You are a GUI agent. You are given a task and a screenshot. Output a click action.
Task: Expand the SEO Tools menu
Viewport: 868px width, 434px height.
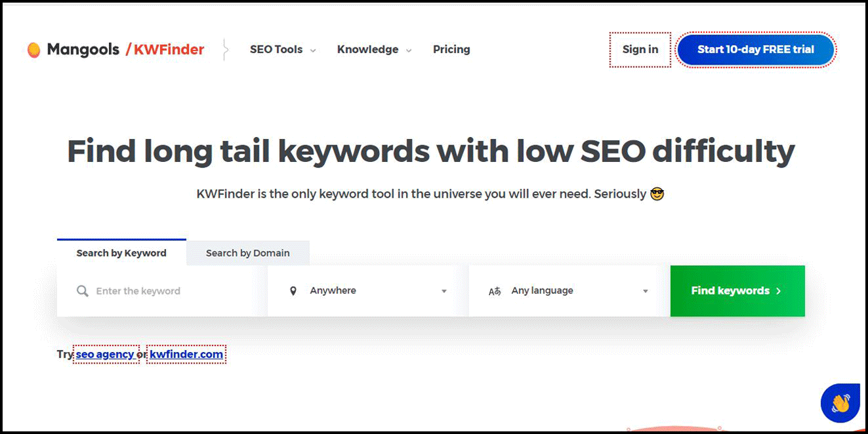(x=282, y=50)
